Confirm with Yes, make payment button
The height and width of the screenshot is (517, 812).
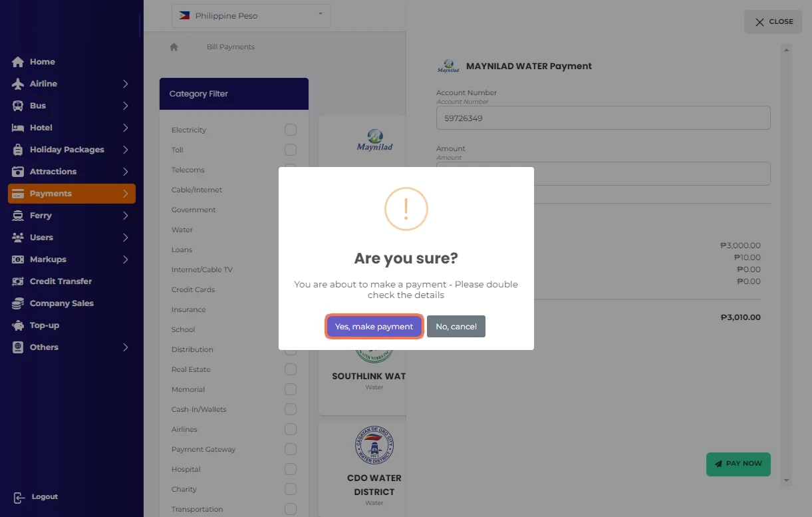[x=374, y=327]
